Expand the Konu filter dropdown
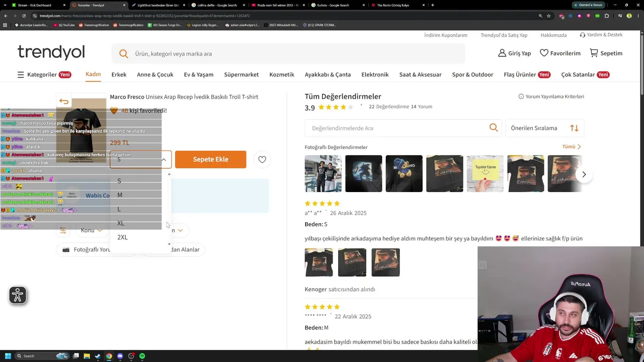The image size is (644, 362). pyautogui.click(x=91, y=230)
